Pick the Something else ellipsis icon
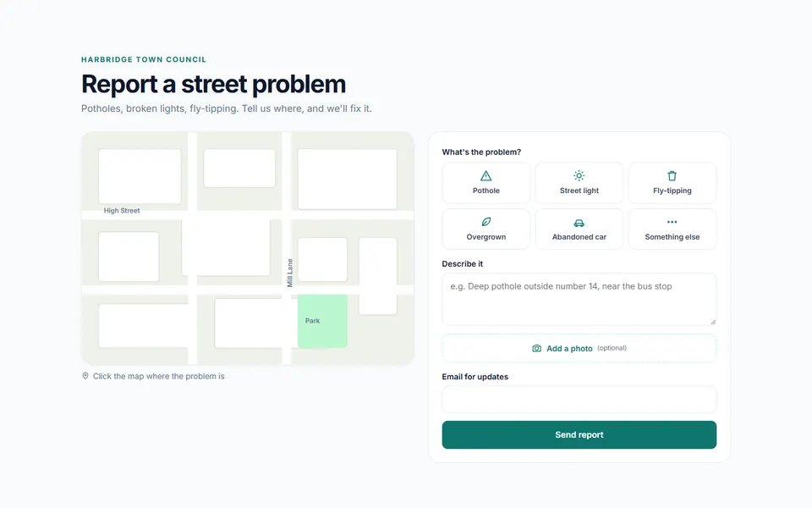 (x=672, y=222)
